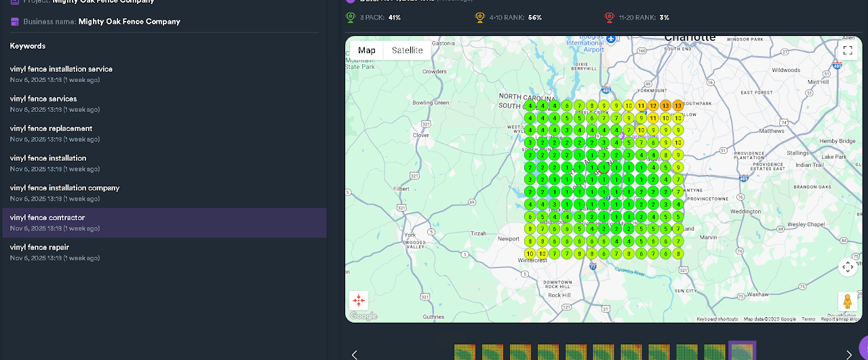The height and width of the screenshot is (360, 868).
Task: Click Map data ©2025 Google text
Action: (770, 319)
